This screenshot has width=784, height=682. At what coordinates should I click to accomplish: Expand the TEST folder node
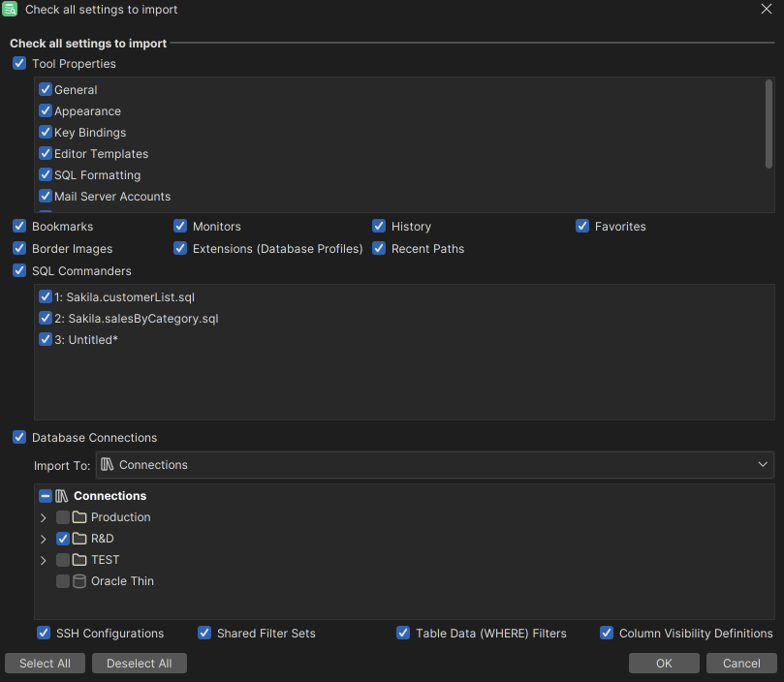pyautogui.click(x=43, y=561)
